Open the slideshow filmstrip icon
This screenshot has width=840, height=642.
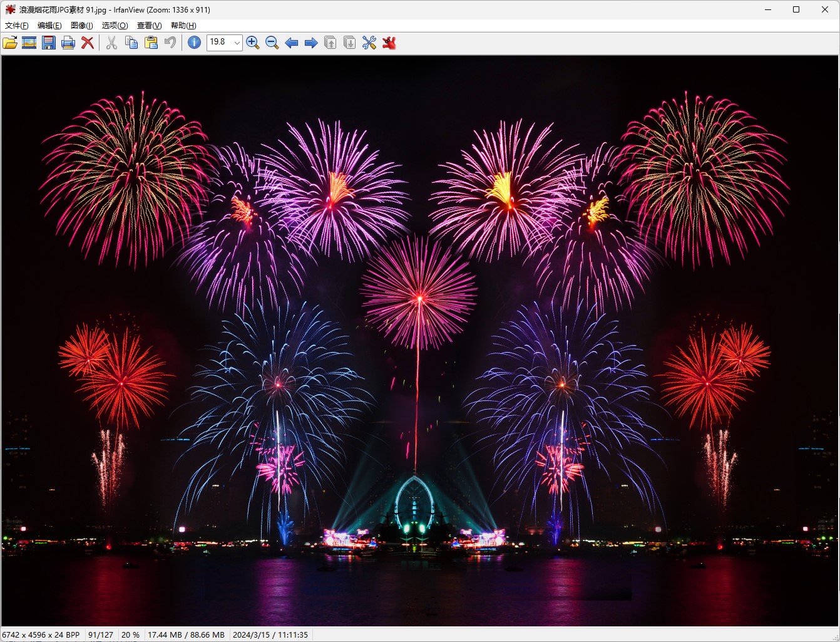[x=29, y=43]
